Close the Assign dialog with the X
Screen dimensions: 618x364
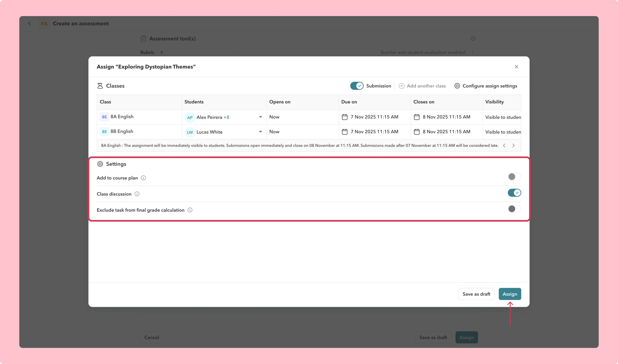point(516,67)
